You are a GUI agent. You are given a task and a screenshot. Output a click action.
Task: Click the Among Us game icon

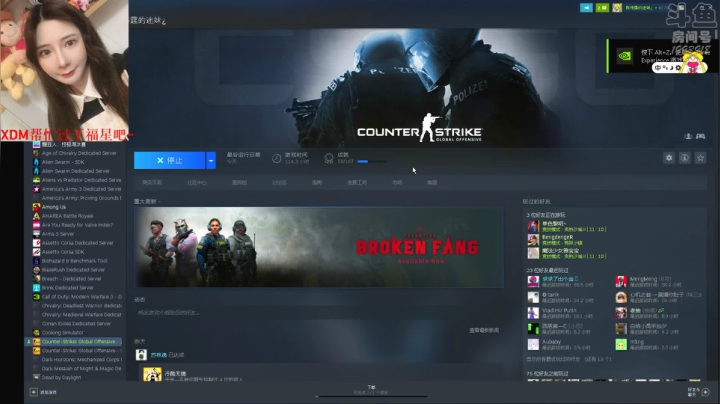click(36, 207)
